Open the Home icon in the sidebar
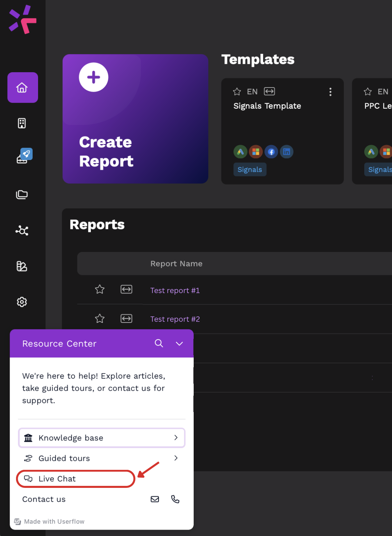Screen dimensions: 392x536 tap(22, 88)
